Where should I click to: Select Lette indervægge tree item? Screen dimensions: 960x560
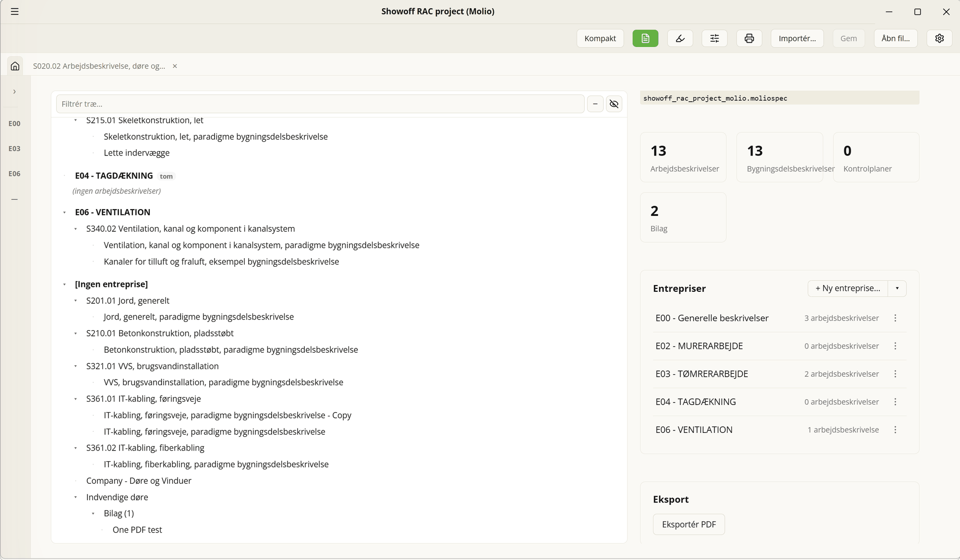[137, 153]
